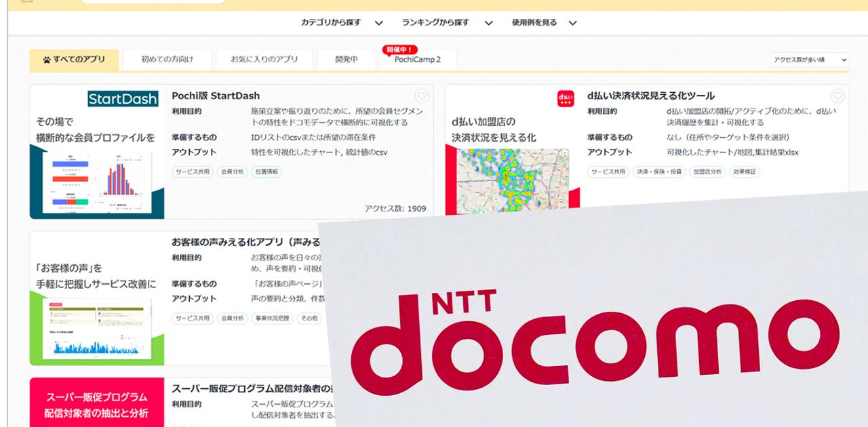The image size is (868, 427).
Task: Click 特性を可視化したチャート, 統計値のcsv text
Action: [319, 152]
